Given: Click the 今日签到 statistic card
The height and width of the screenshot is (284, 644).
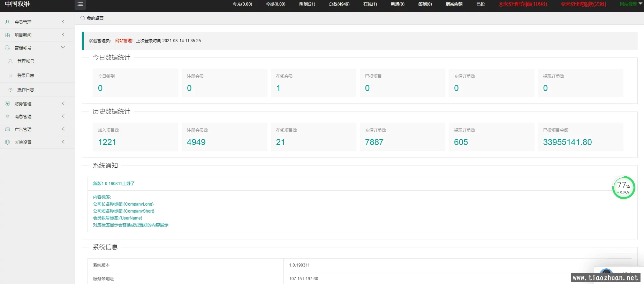Looking at the screenshot, I should coord(135,83).
